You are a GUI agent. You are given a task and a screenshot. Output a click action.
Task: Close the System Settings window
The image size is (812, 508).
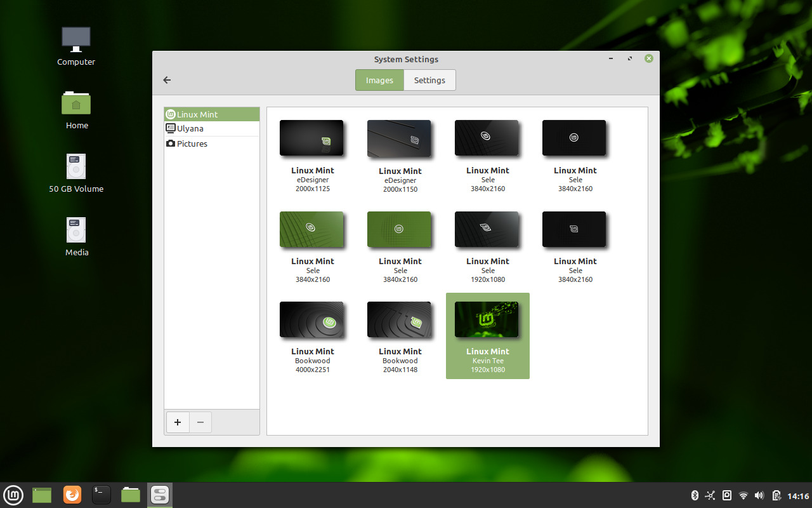649,58
